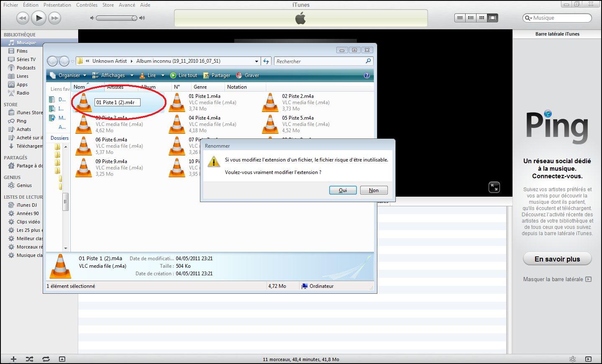Open the Aide menu

coord(145,5)
